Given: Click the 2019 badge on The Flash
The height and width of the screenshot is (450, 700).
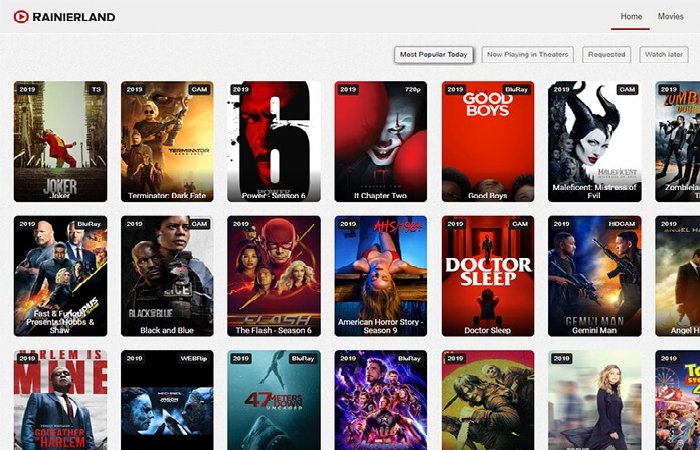Looking at the screenshot, I should 241,224.
